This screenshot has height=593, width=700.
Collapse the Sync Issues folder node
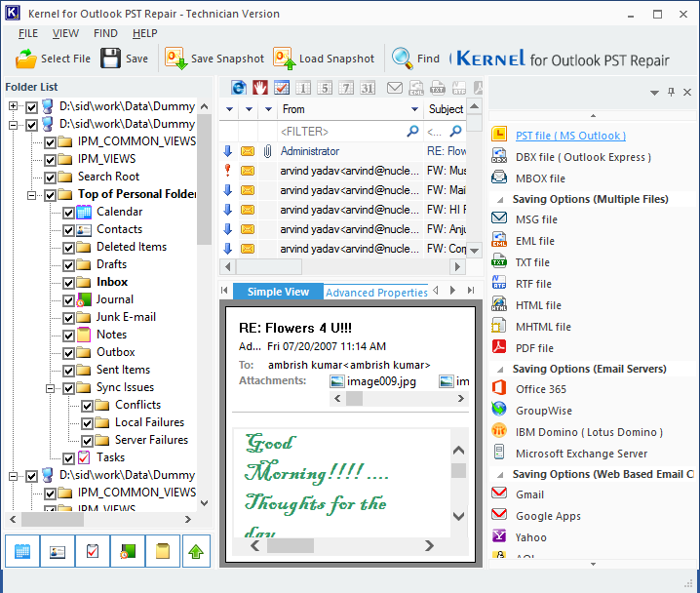click(50, 388)
